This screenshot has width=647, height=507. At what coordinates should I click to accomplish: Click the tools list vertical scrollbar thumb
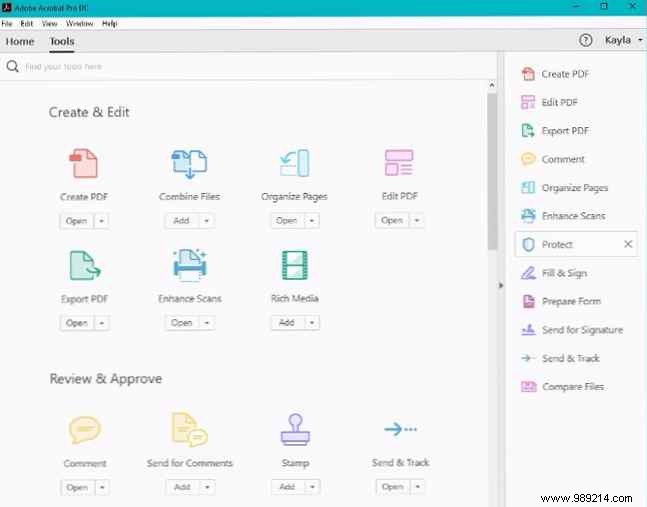(492, 171)
